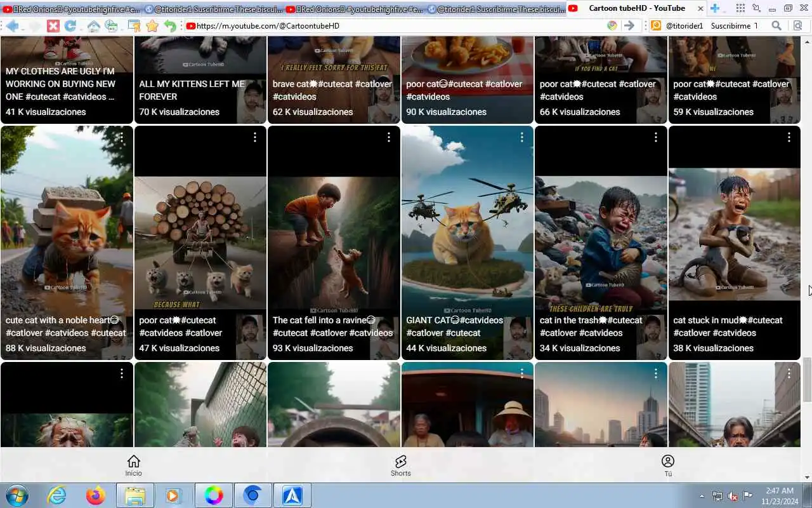Open the apps grid icon in title bar
The image size is (812, 508).
[x=740, y=8]
